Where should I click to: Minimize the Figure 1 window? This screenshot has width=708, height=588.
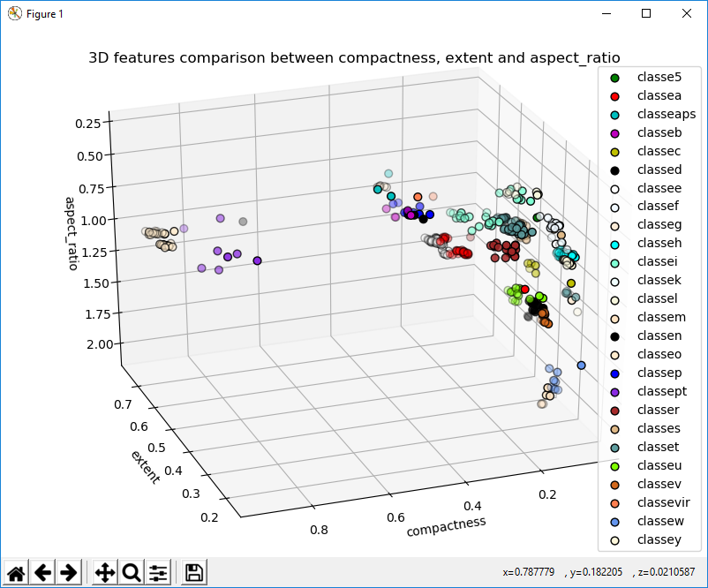[x=606, y=14]
